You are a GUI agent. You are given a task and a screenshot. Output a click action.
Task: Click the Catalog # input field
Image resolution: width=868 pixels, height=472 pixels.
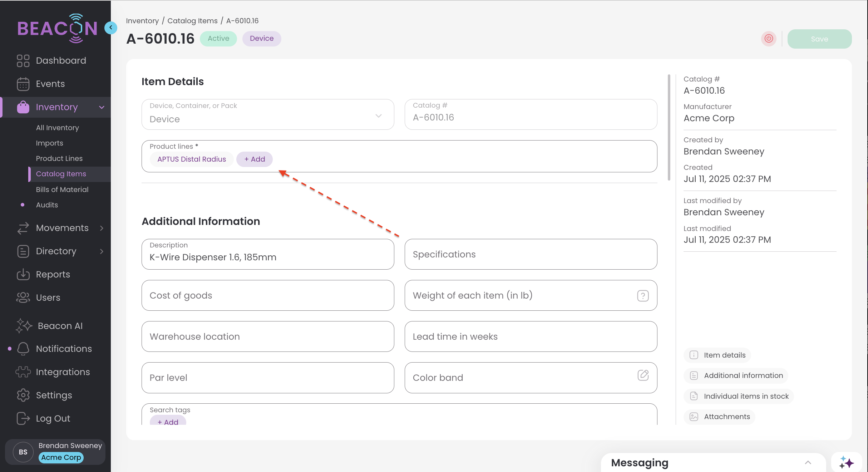531,114
